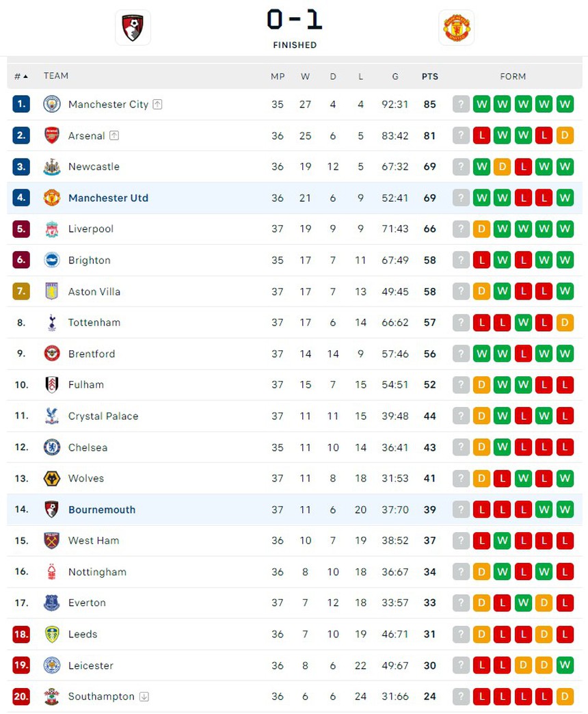Click the Tottenham club crest in the table

tap(52, 323)
